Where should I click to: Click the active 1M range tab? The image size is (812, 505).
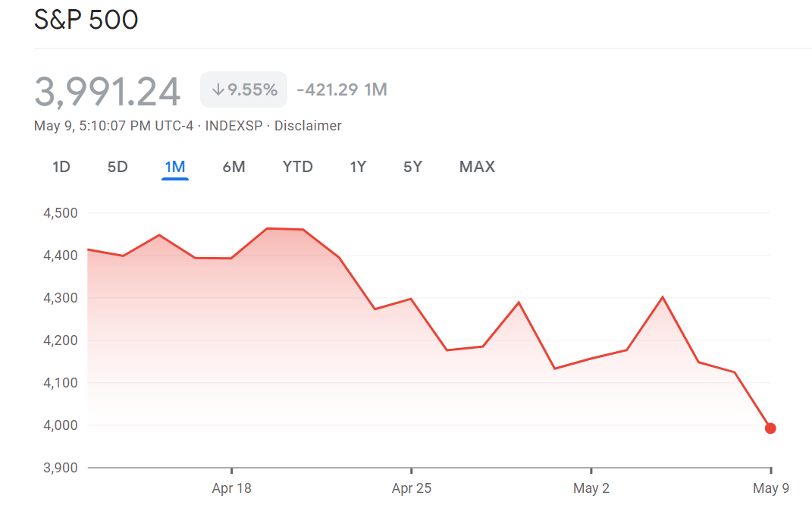pos(175,167)
